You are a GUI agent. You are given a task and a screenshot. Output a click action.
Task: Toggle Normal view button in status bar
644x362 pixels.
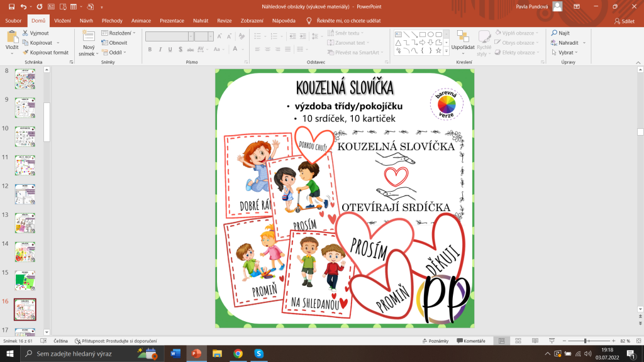501,341
